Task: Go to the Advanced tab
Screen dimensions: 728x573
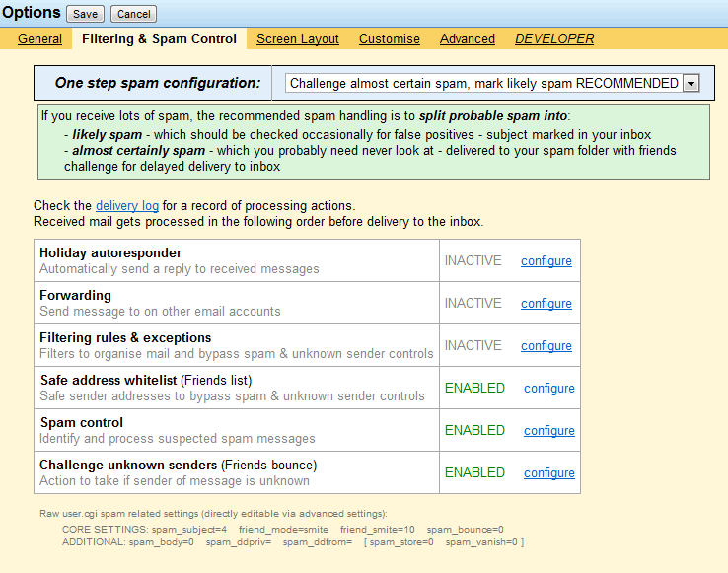Action: 468,39
